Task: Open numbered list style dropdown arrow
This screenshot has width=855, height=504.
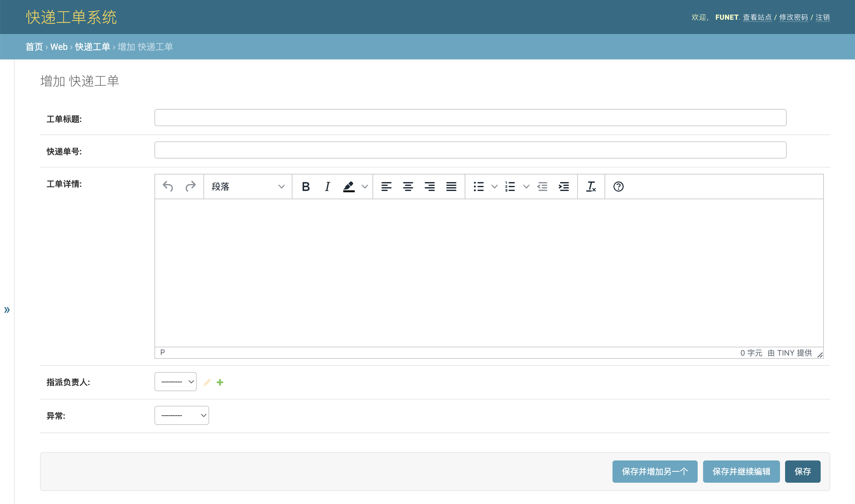Action: (526, 187)
